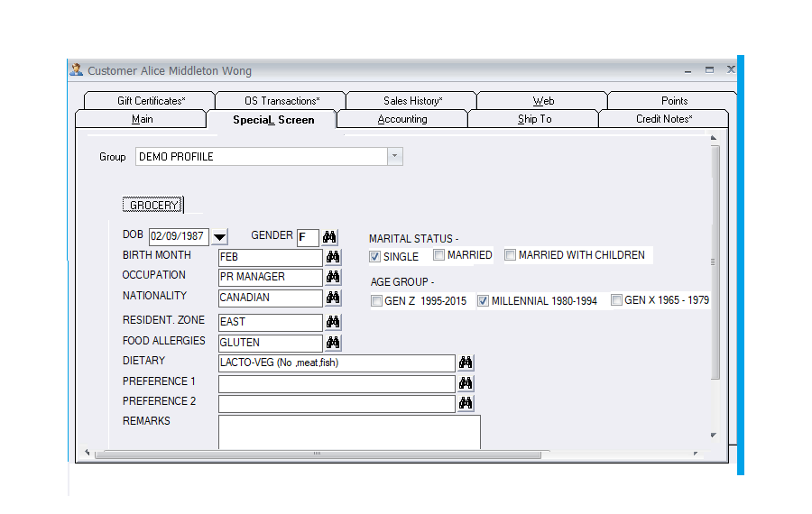
Task: Click the vertical scrollbar thumb
Action: (715, 262)
